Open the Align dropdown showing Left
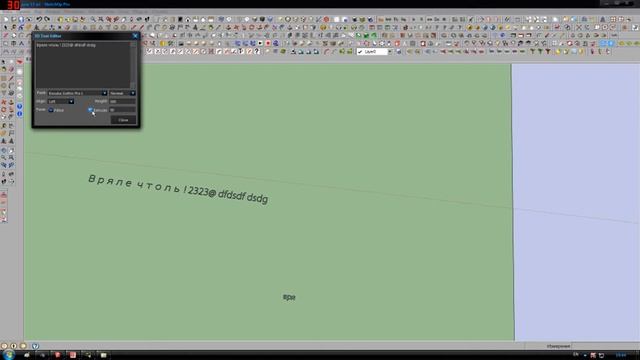640x360 pixels. click(x=61, y=101)
